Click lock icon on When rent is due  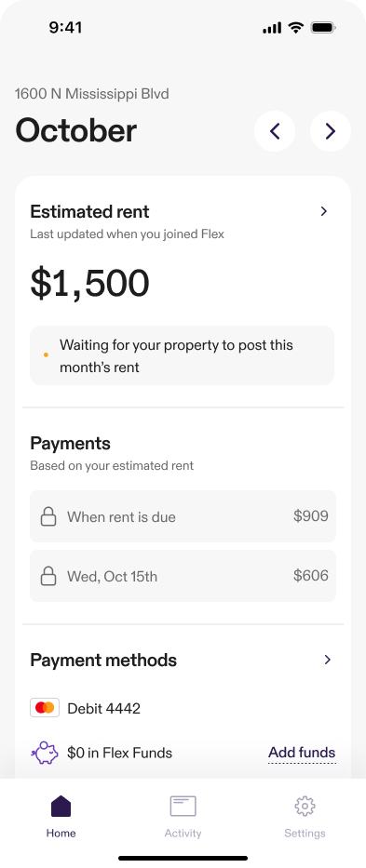48,516
